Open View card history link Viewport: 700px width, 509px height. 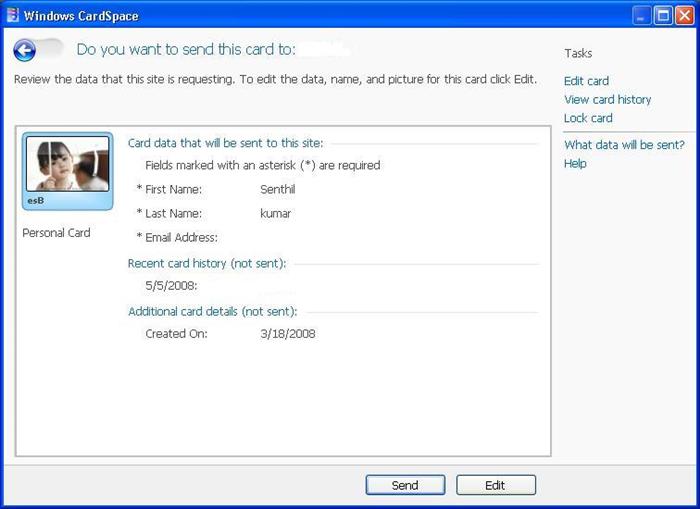click(607, 100)
